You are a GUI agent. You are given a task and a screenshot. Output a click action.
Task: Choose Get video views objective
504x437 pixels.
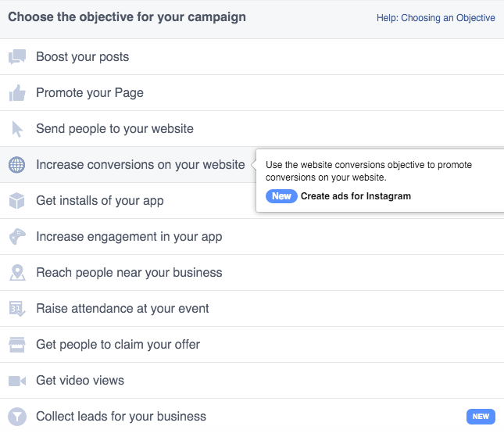click(80, 381)
